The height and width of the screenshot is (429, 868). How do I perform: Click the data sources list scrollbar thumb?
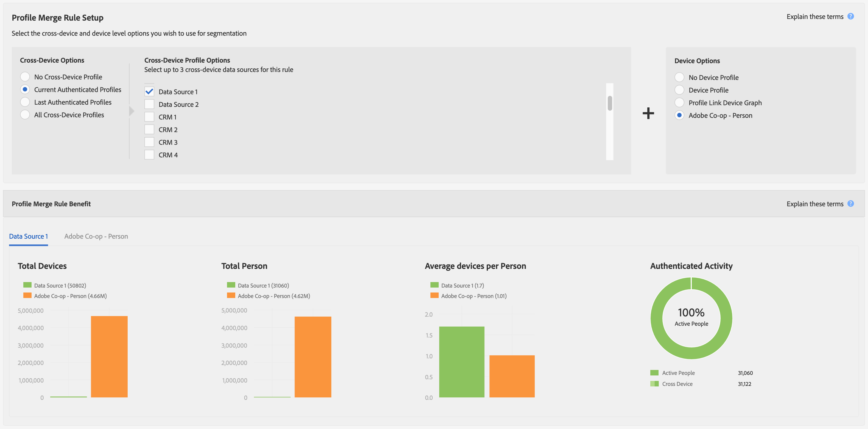pyautogui.click(x=610, y=103)
